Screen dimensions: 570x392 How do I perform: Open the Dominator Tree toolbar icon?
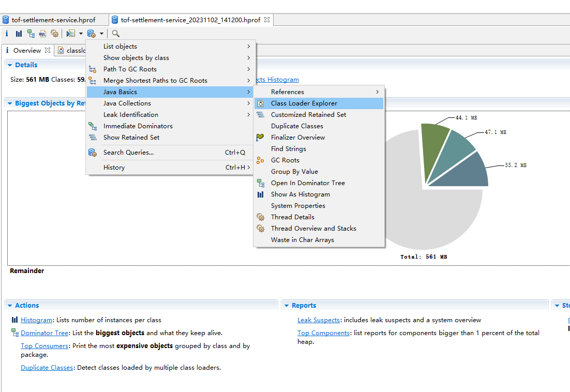[x=31, y=34]
